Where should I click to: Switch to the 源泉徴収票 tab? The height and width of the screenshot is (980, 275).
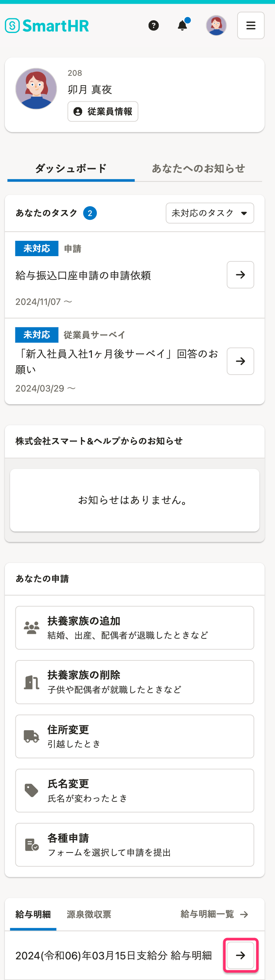click(89, 914)
